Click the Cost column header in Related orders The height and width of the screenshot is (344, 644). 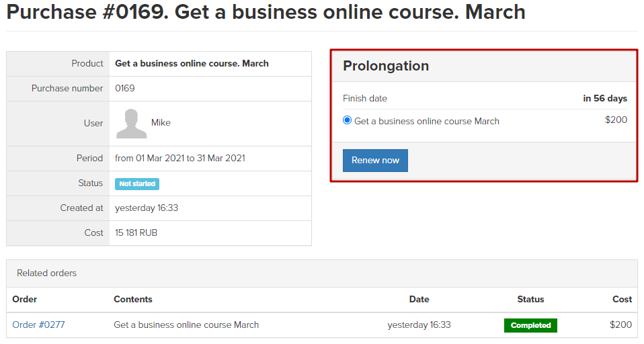(622, 299)
